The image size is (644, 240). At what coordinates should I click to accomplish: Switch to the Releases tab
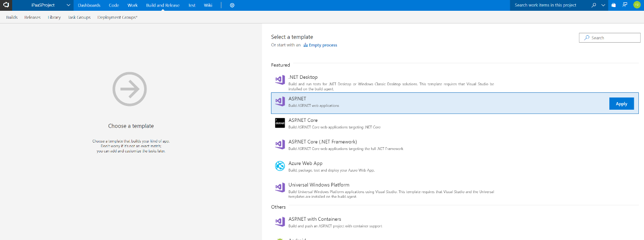[32, 17]
